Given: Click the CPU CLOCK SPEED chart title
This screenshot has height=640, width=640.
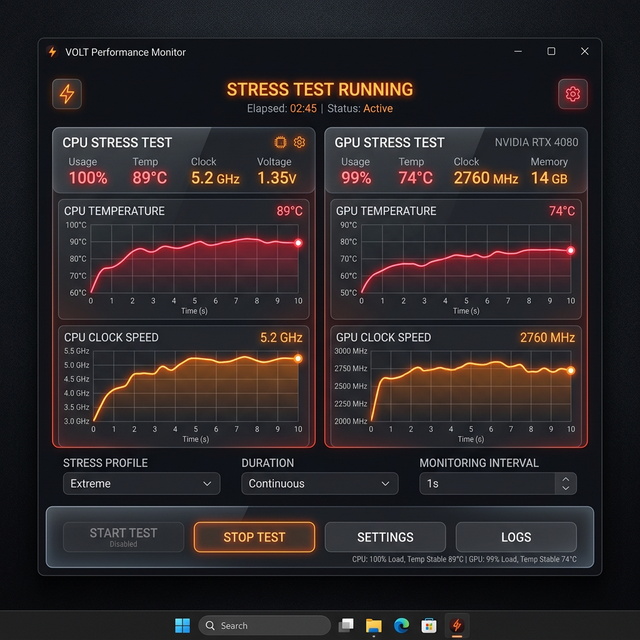Looking at the screenshot, I should coord(111,338).
